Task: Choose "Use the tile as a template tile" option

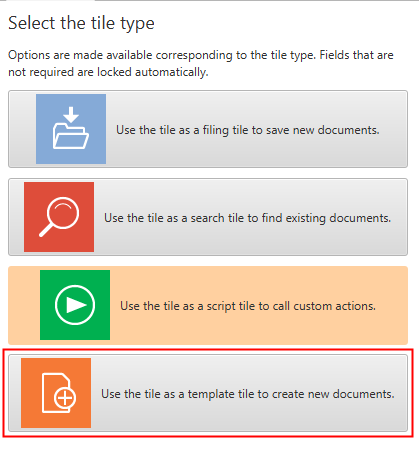Action: [208, 393]
